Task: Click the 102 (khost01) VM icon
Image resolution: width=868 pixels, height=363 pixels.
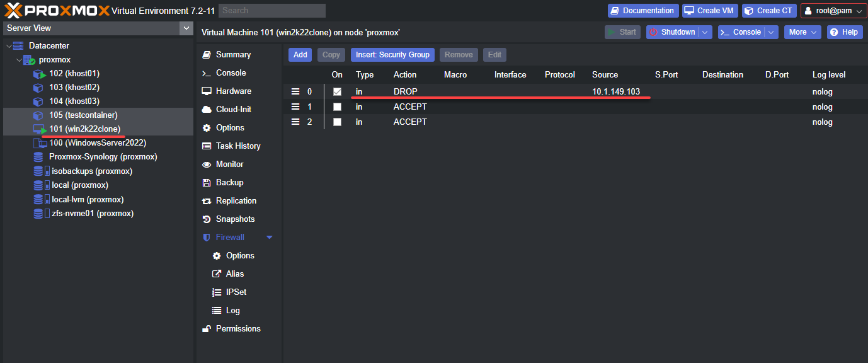Action: click(x=40, y=74)
